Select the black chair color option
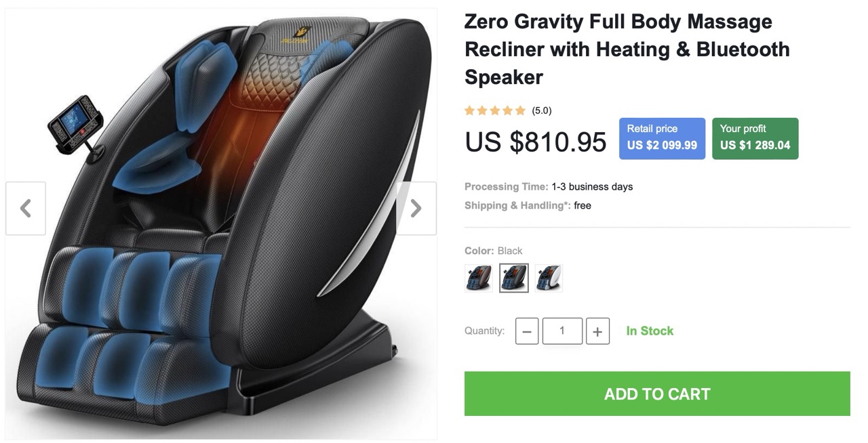This screenshot has width=868, height=443. tap(514, 278)
